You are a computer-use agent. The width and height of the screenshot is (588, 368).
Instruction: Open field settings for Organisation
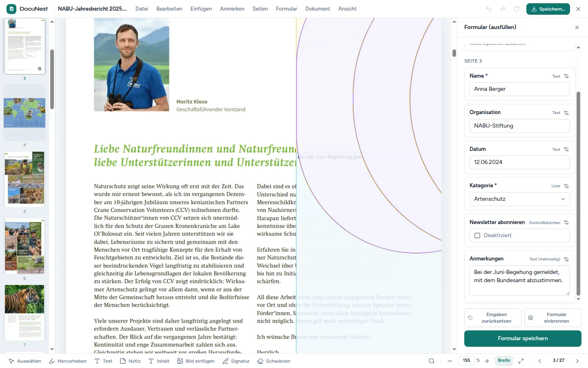(x=566, y=112)
